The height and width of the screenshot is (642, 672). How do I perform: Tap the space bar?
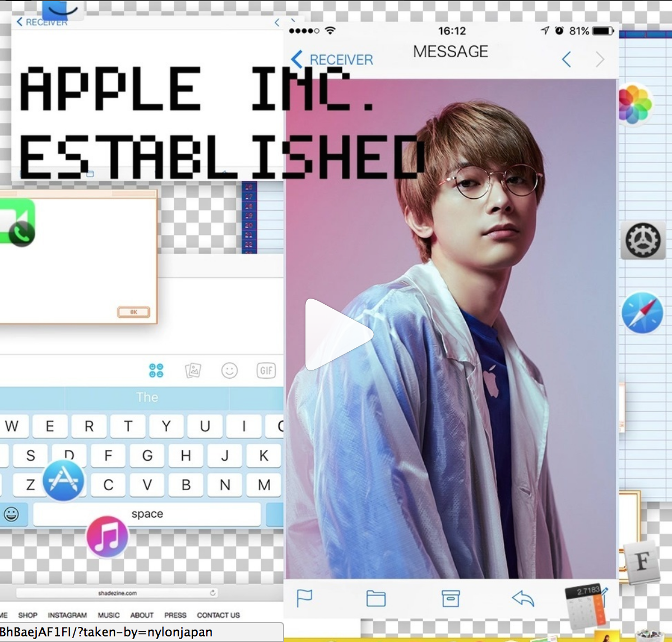pyautogui.click(x=147, y=514)
